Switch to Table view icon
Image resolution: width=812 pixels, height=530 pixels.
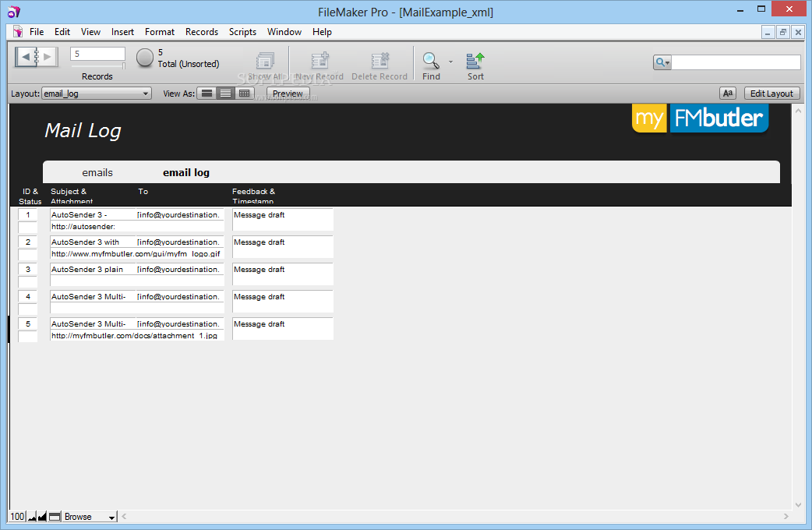coord(244,94)
